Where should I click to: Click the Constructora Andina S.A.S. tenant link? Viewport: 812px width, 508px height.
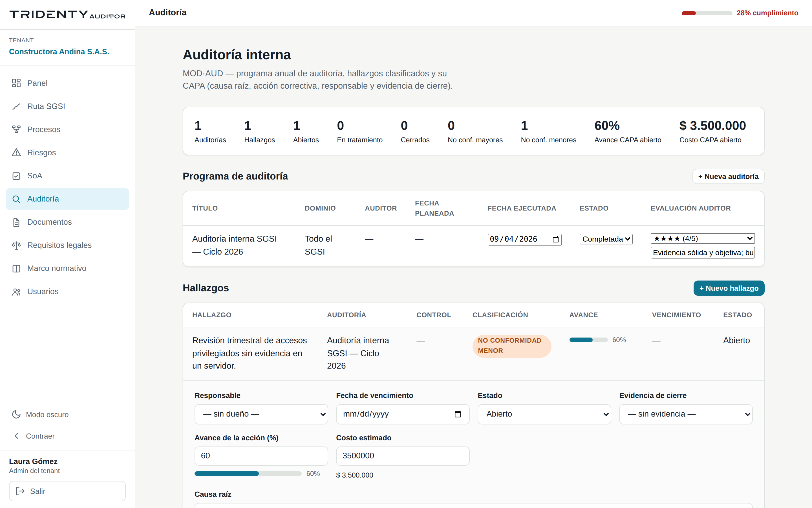point(59,51)
